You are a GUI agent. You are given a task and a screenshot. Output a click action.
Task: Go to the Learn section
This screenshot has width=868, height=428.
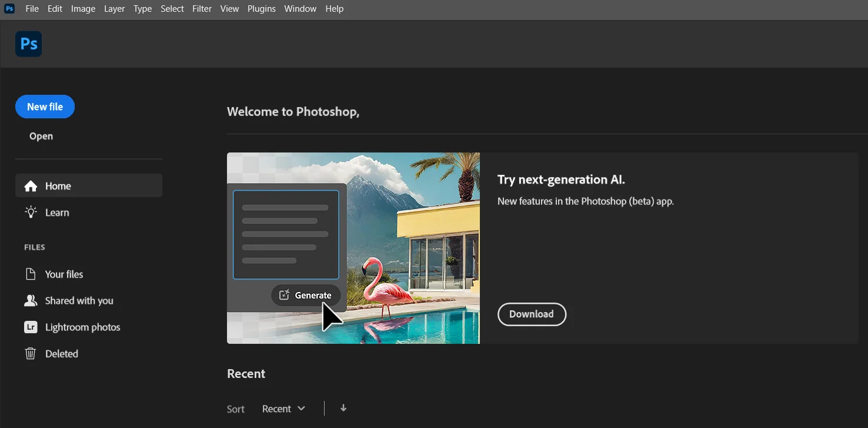click(x=89, y=213)
